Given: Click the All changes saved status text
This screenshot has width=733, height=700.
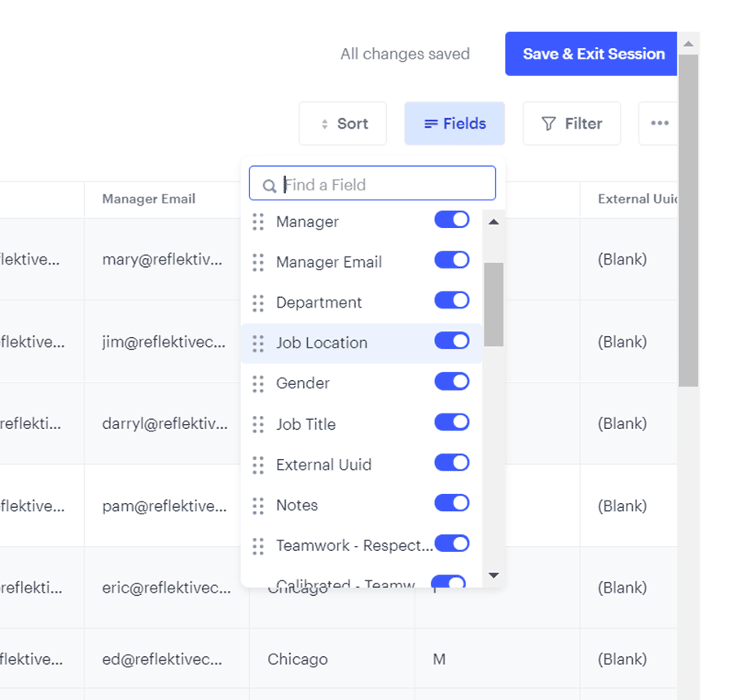Looking at the screenshot, I should pyautogui.click(x=405, y=54).
